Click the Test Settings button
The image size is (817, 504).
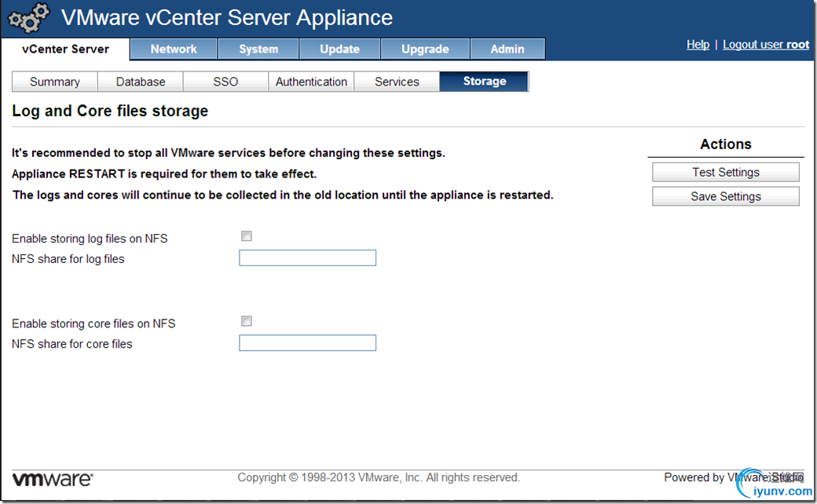726,173
